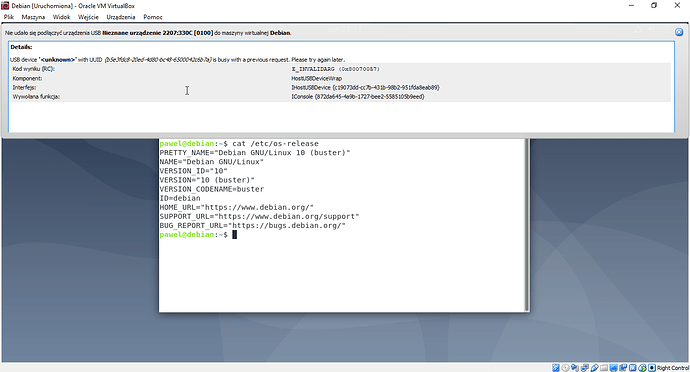Viewport: 690px width, 372px height.
Task: Click the CPU virtualization features icon
Action: click(x=633, y=368)
